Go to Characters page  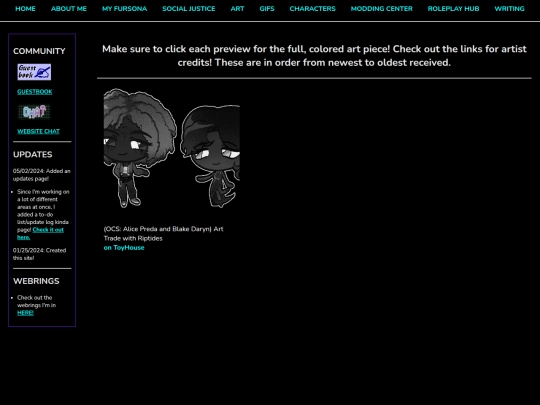click(x=312, y=9)
